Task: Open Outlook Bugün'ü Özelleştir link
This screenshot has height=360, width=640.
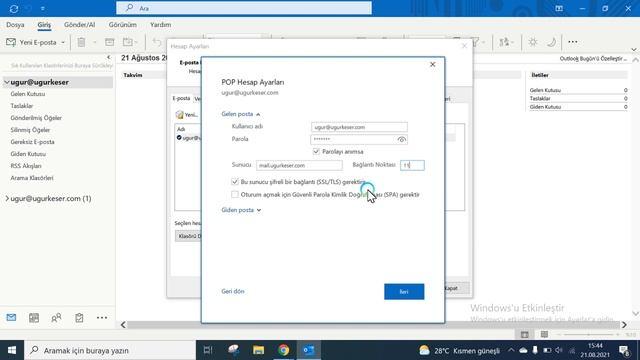Action: [593, 59]
